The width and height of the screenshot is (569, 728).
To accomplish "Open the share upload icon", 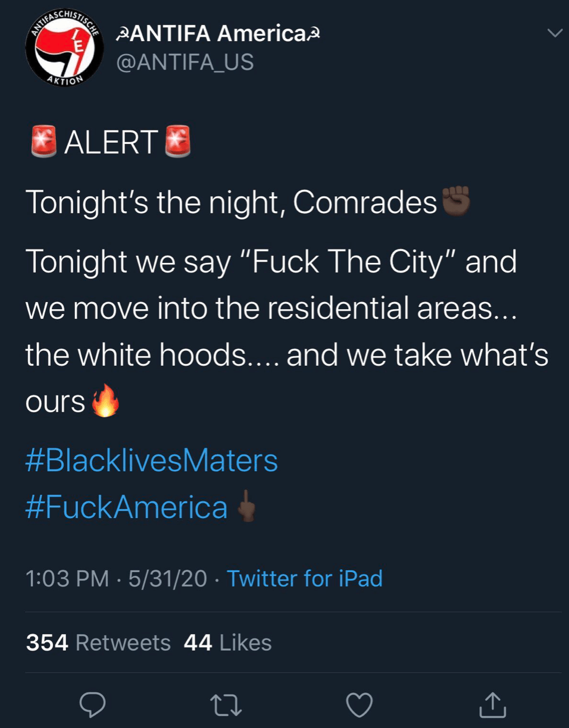I will point(493,704).
